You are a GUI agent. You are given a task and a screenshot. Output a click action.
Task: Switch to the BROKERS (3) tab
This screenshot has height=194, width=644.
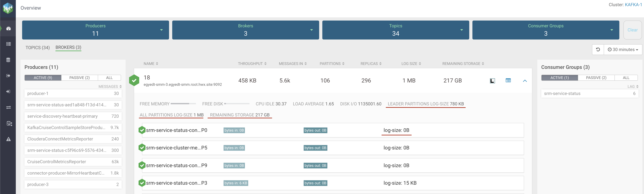click(x=68, y=47)
